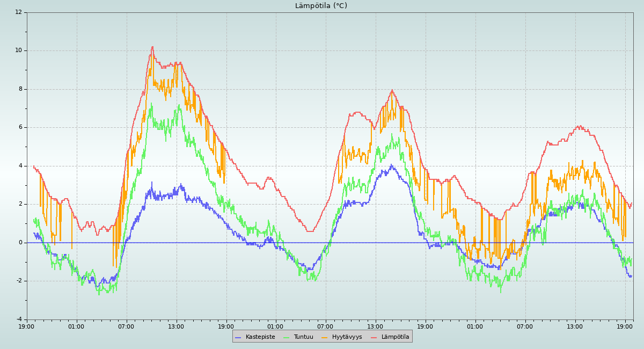Viewport: 644px width, 349px height.
Task: Click the green Tuntuu line marker in legend
Action: (286, 337)
